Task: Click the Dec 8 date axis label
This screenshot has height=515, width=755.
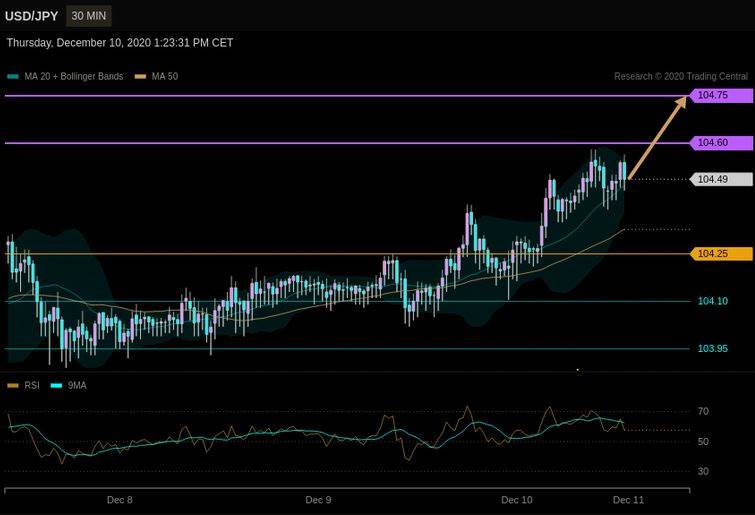Action: (119, 500)
